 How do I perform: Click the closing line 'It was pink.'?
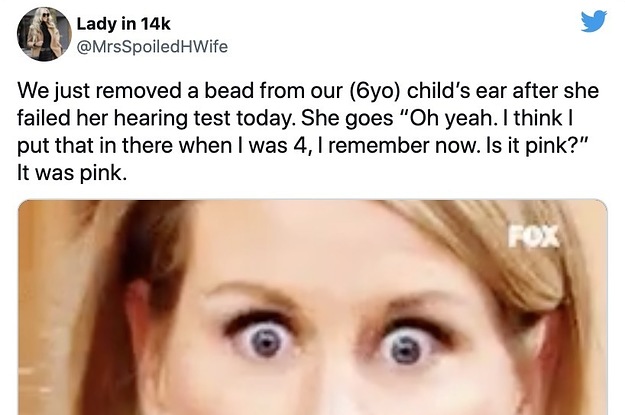(x=72, y=173)
